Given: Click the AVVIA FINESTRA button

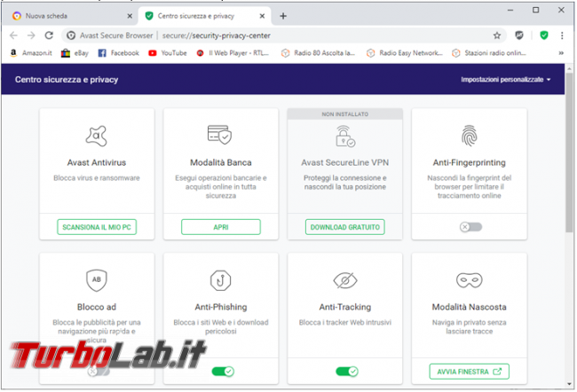Looking at the screenshot, I should tap(470, 372).
